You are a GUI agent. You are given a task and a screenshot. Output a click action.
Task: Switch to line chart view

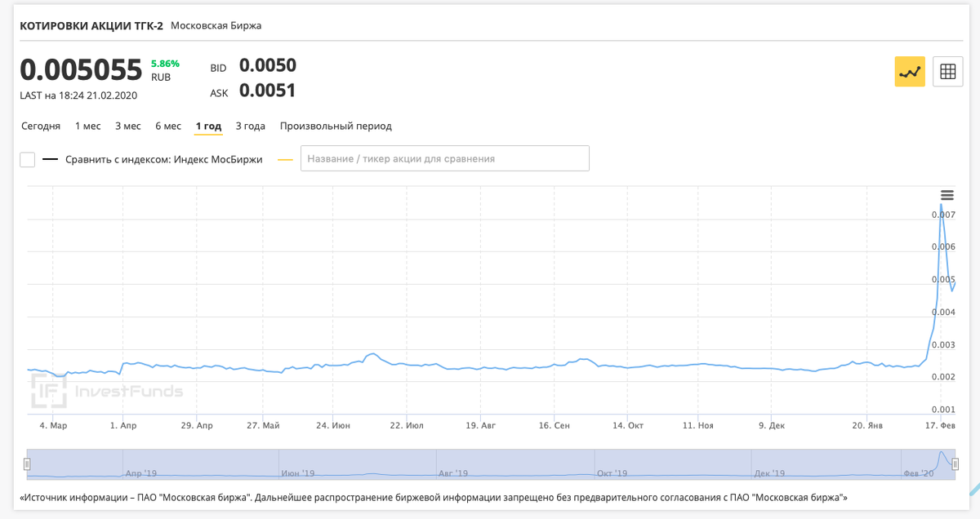click(910, 72)
